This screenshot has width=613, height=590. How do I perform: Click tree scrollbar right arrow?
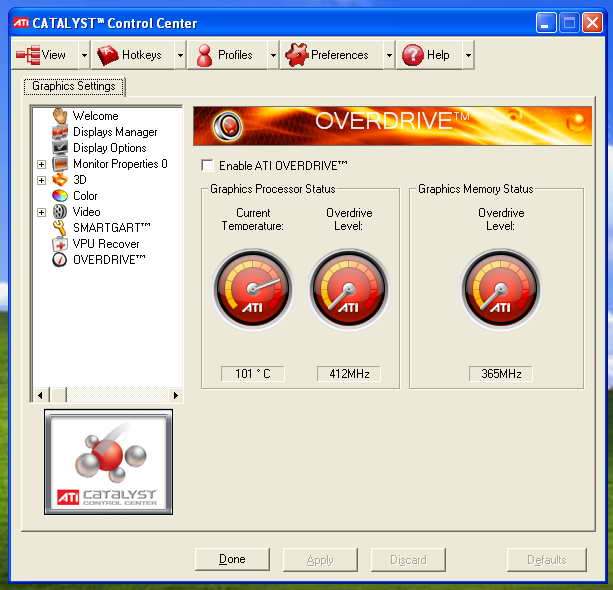176,395
